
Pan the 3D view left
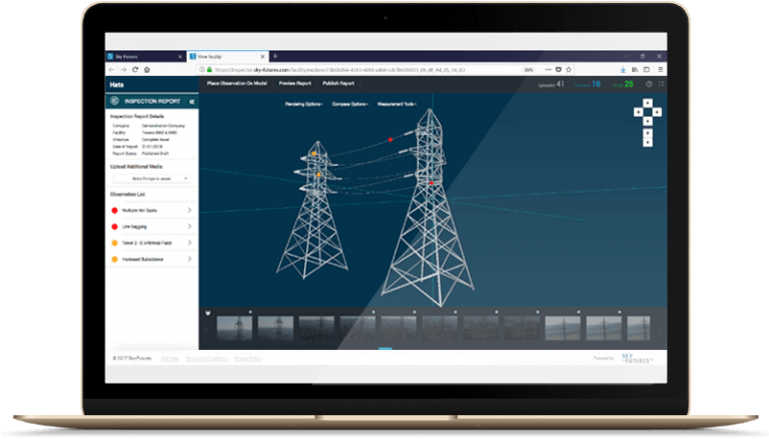[x=638, y=112]
